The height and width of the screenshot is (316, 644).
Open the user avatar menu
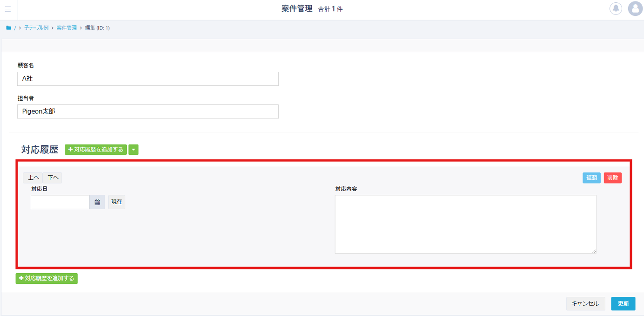click(x=635, y=9)
